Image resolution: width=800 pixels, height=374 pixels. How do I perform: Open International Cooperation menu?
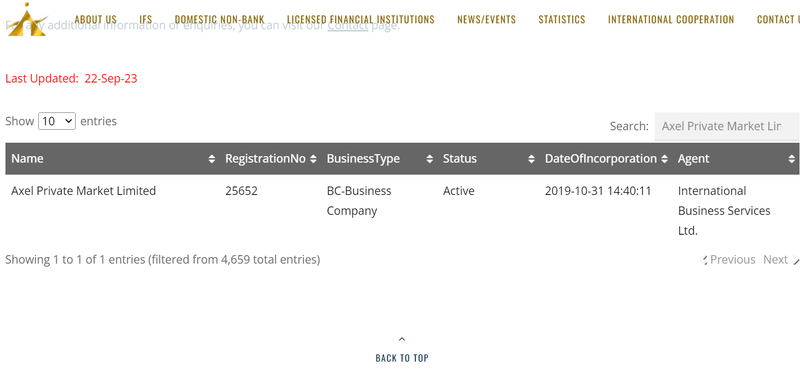point(671,19)
